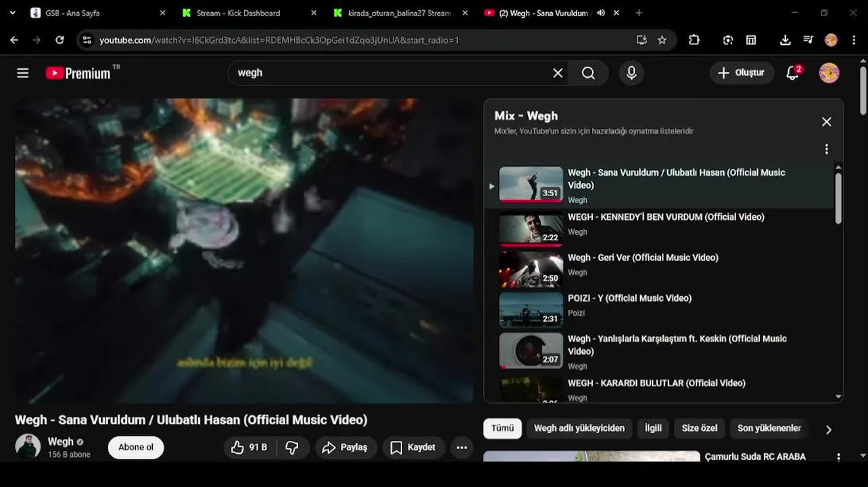Screen dimensions: 868x487
Task: Show more chips with right chevron
Action: [828, 430]
